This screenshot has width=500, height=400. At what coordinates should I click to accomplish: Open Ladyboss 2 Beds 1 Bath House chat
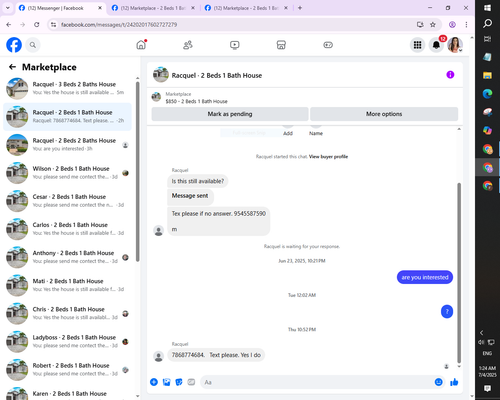point(67,341)
